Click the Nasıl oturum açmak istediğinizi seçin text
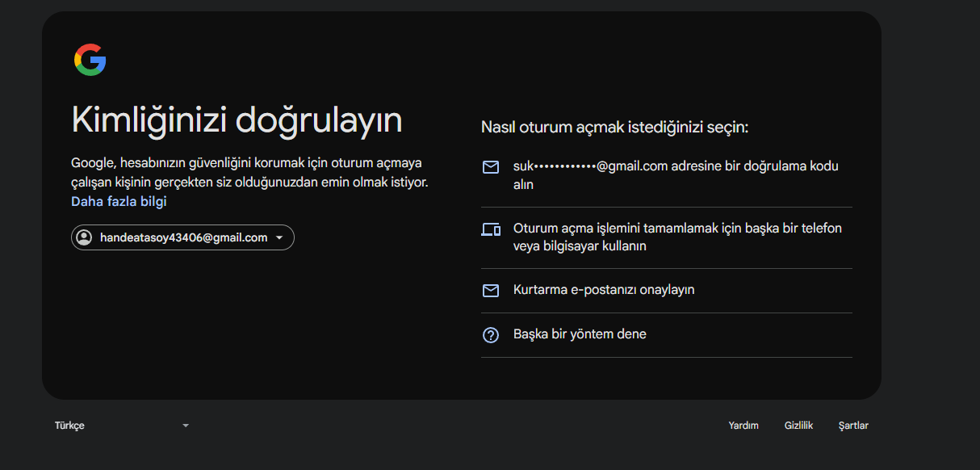 pos(615,128)
